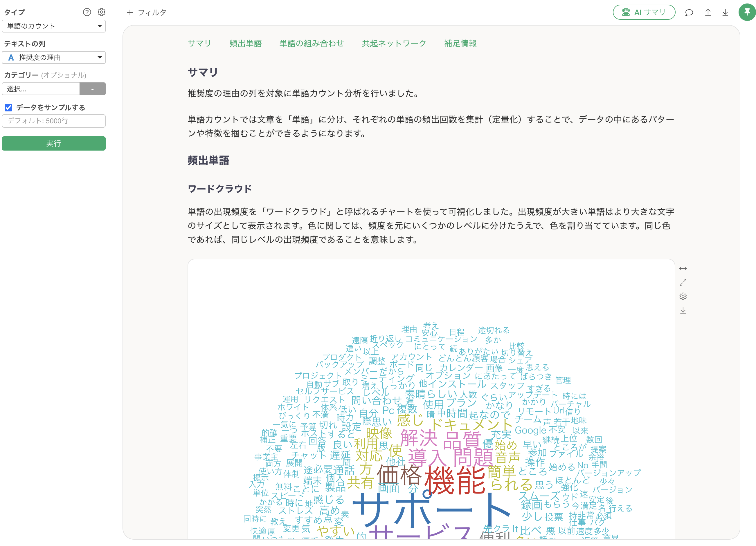Click the sample rows input field
Viewport: 756px width, 546px height.
54,121
